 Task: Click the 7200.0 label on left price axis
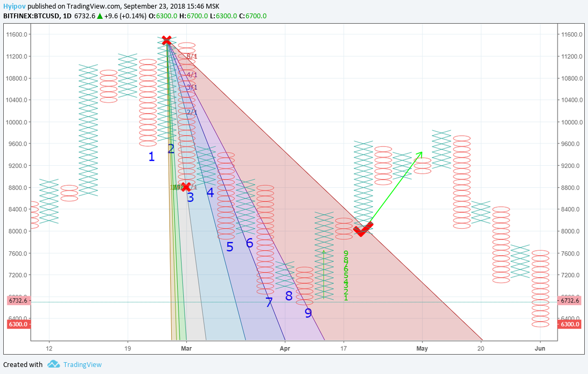tap(18, 275)
